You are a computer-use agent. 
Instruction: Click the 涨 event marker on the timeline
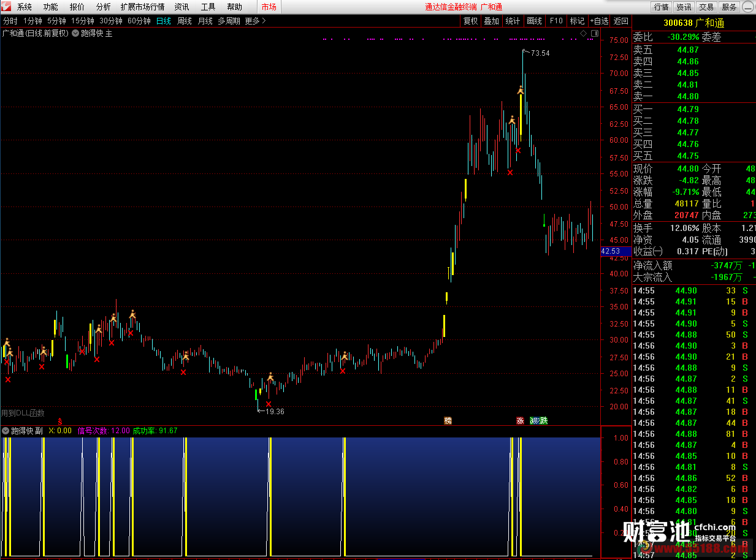520,420
